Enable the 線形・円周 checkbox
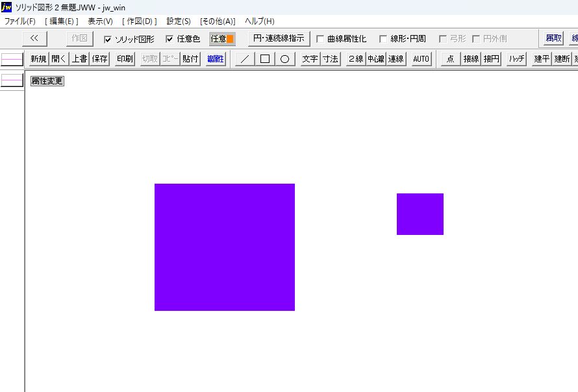The image size is (578, 392). [383, 39]
